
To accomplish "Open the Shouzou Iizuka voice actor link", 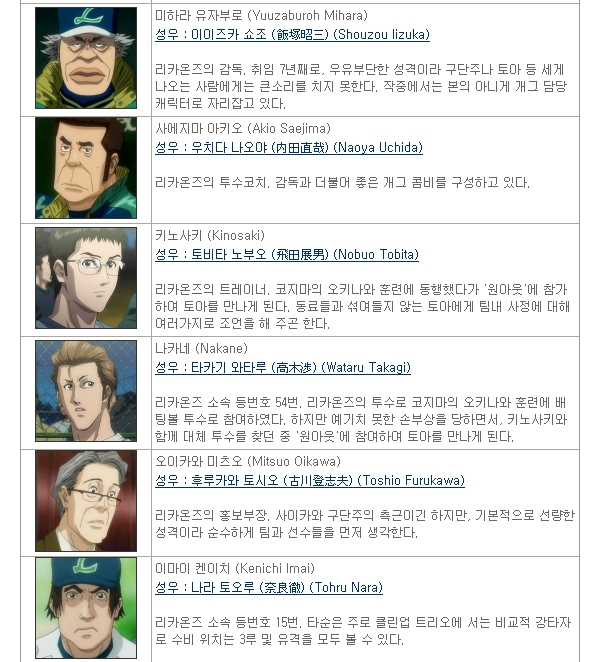I will [x=292, y=34].
